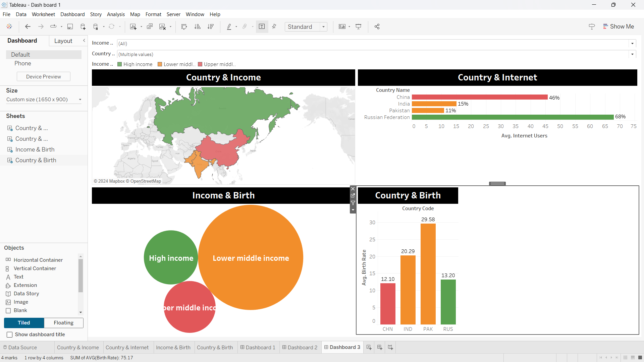Click Use as Filter funnel icon

(x=353, y=203)
